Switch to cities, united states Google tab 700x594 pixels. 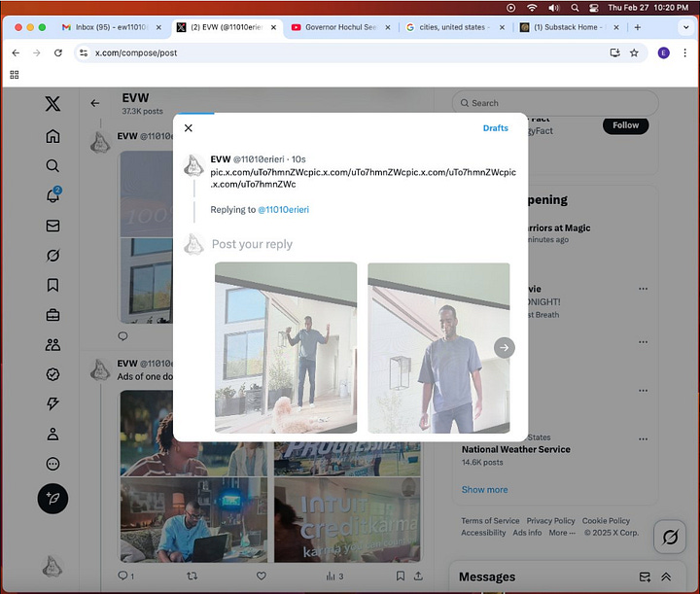click(455, 27)
